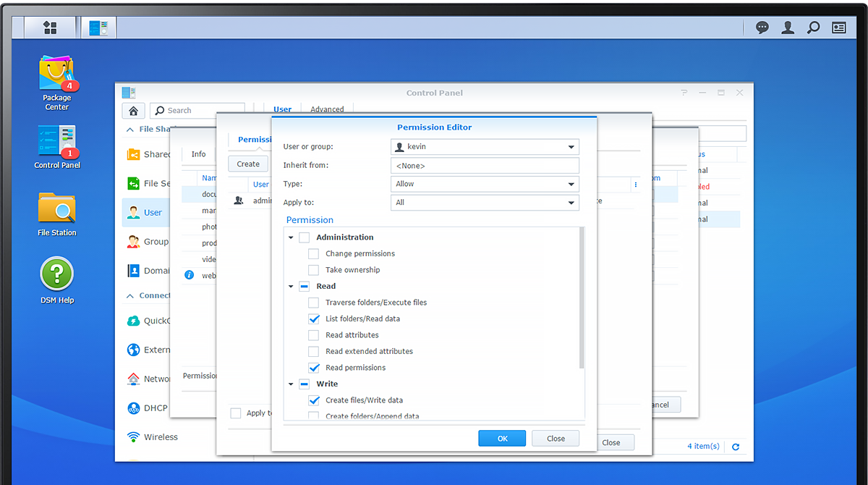Select the User tab in Control Panel

pos(282,108)
